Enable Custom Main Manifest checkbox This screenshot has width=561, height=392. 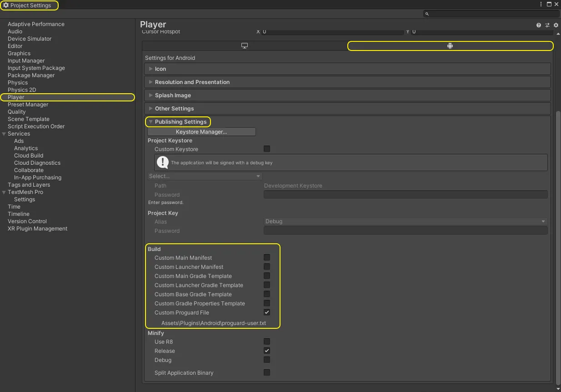click(267, 257)
